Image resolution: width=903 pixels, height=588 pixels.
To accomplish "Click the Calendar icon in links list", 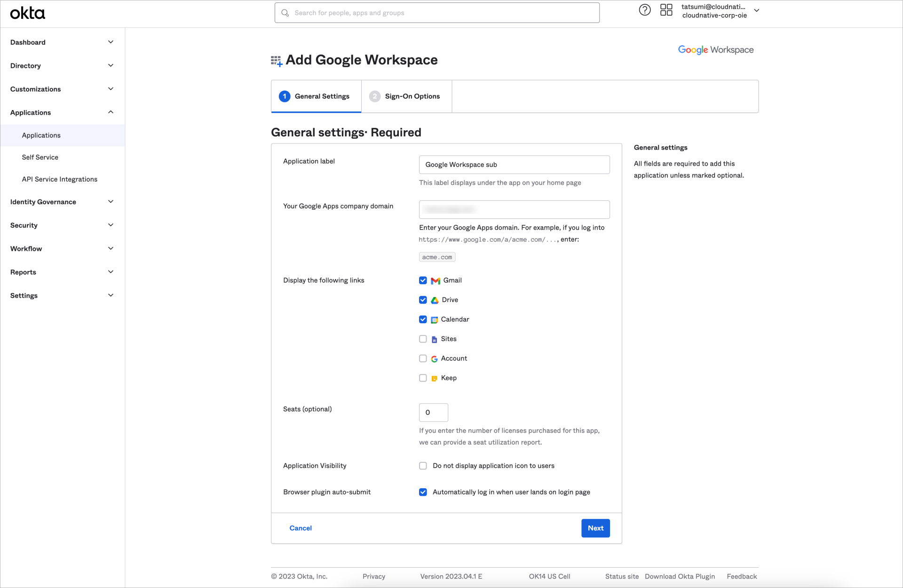I will tap(435, 319).
